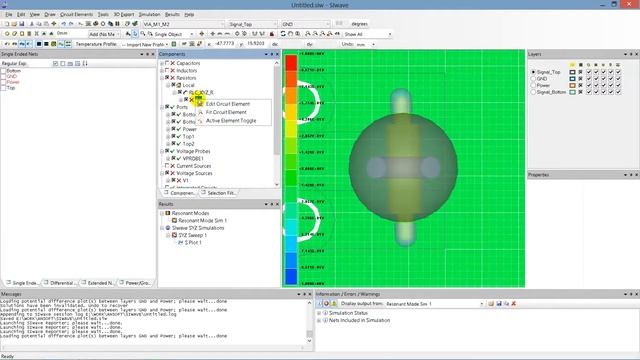Viewport: 640px width, 360px height.
Task: Open the Simulation menu
Action: pyautogui.click(x=149, y=14)
